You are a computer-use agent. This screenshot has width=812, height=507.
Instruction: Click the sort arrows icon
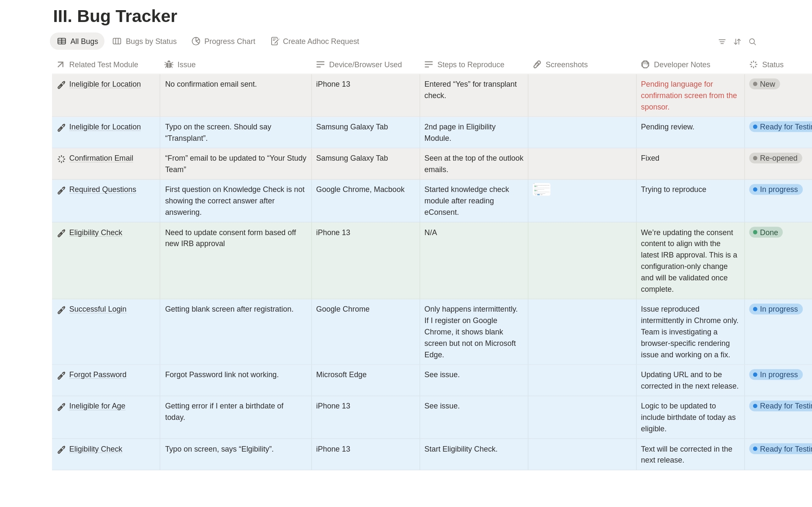point(738,41)
